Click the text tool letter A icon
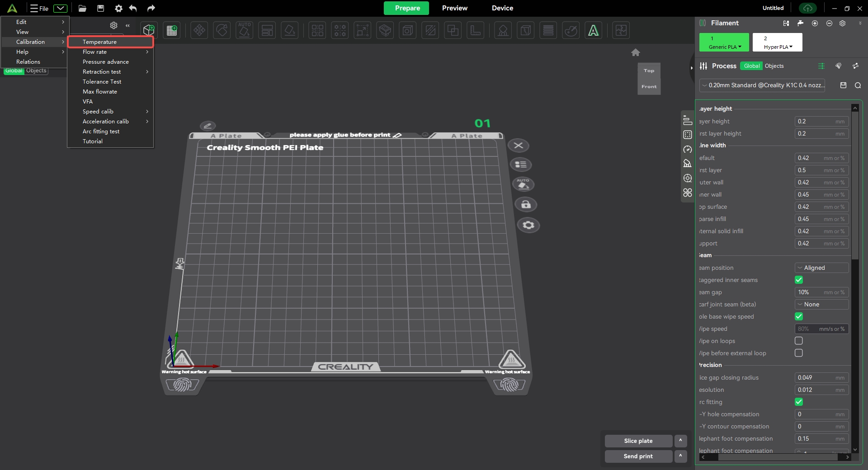This screenshot has width=868, height=470. tap(593, 30)
